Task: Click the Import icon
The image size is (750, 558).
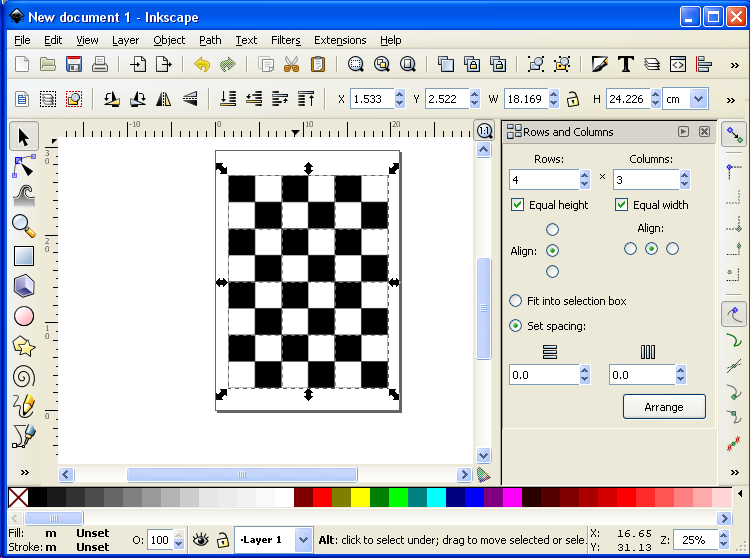Action: [x=138, y=64]
